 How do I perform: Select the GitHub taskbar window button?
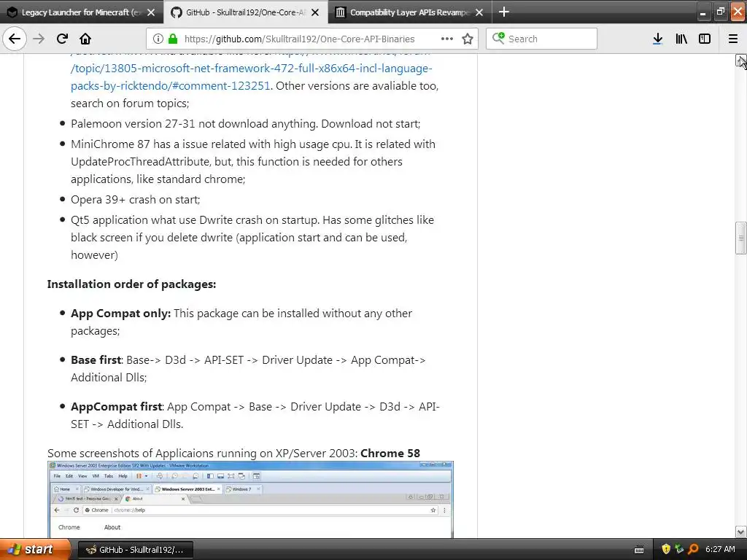tap(135, 550)
